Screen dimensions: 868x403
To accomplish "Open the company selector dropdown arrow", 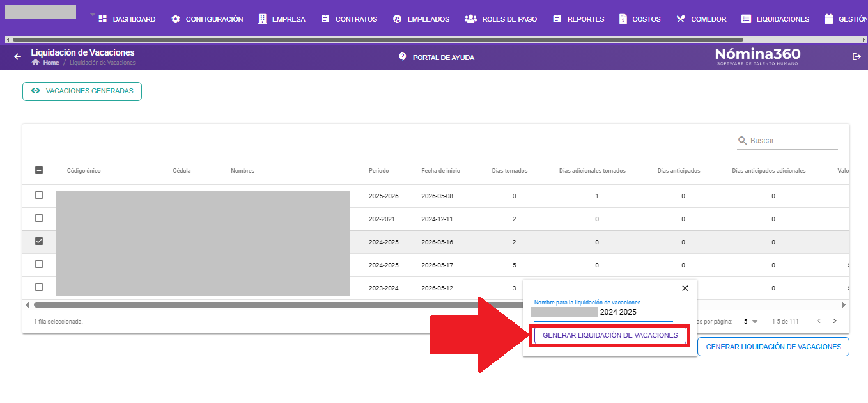I will coord(93,15).
